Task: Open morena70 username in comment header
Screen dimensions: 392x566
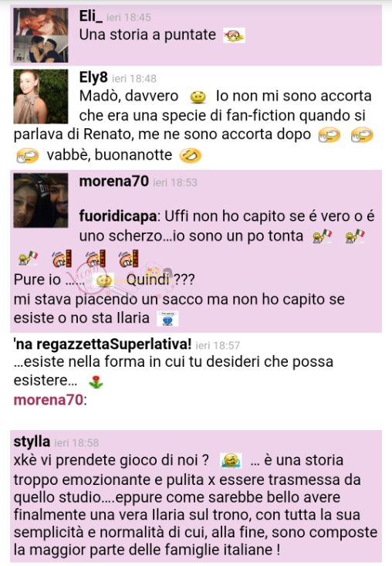Action: (x=114, y=181)
